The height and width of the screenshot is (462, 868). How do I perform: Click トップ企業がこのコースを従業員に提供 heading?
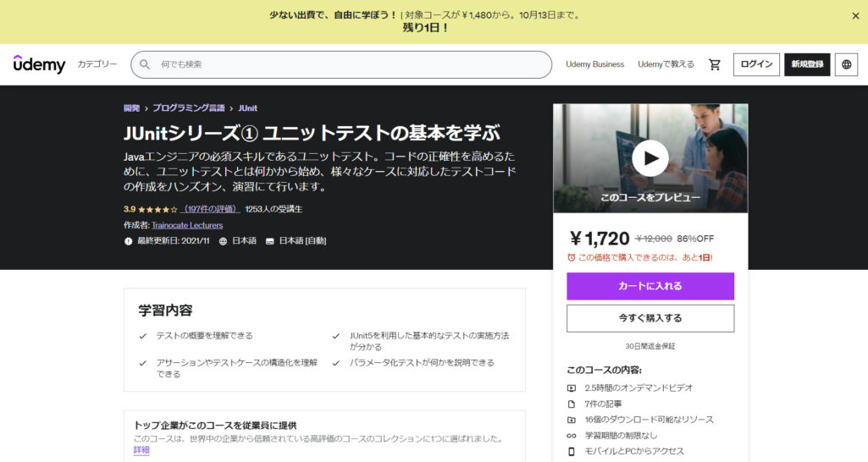coord(215,426)
